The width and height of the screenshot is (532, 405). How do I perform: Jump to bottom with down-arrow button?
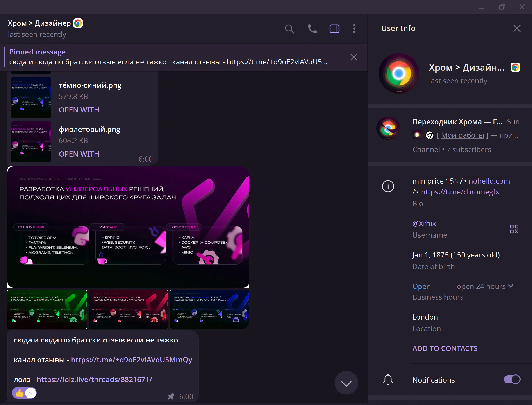(x=346, y=383)
